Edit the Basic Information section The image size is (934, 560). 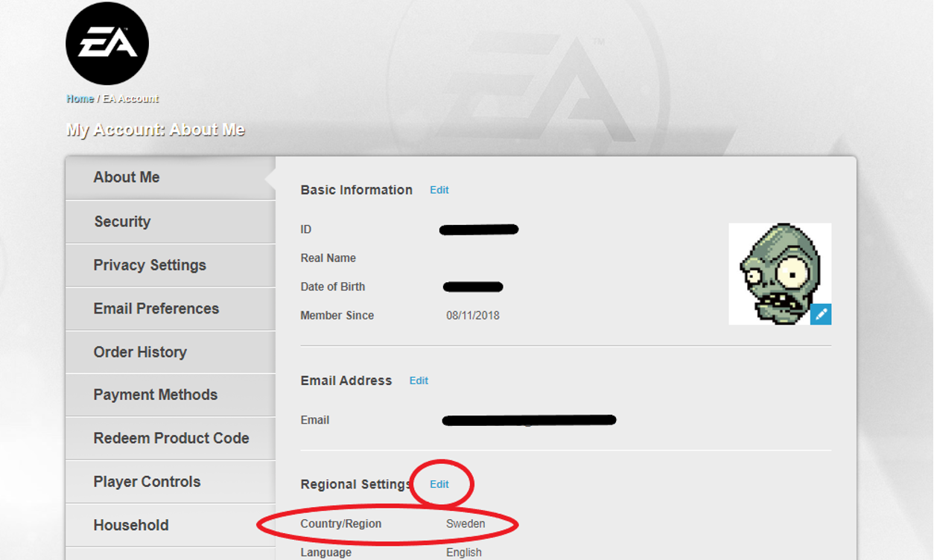(439, 190)
